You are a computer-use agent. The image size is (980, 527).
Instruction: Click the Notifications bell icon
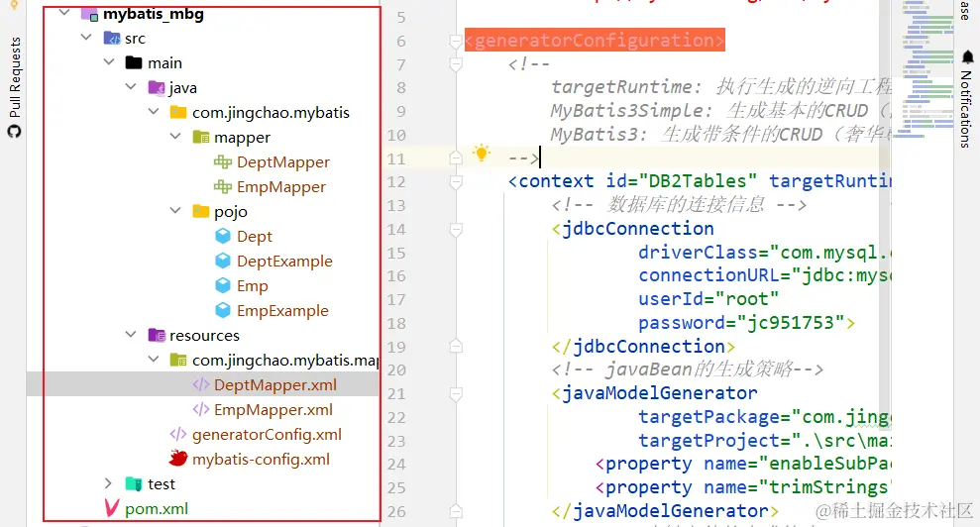(x=967, y=57)
